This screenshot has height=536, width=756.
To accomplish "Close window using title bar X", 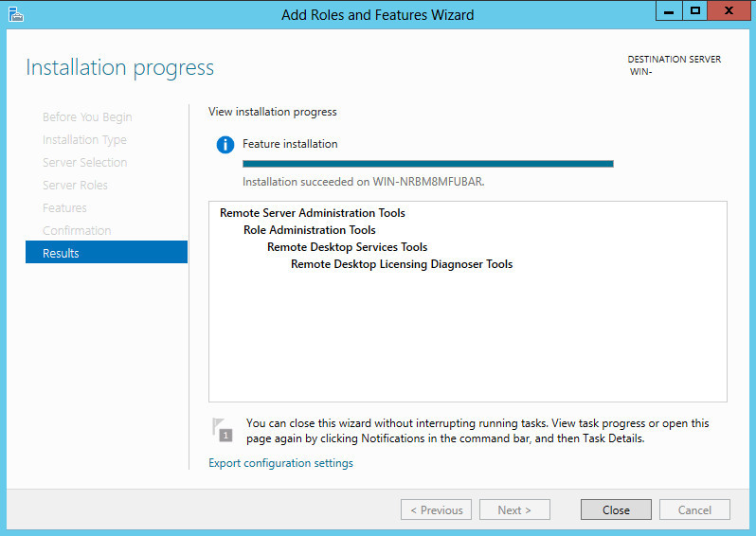I will tap(729, 11).
